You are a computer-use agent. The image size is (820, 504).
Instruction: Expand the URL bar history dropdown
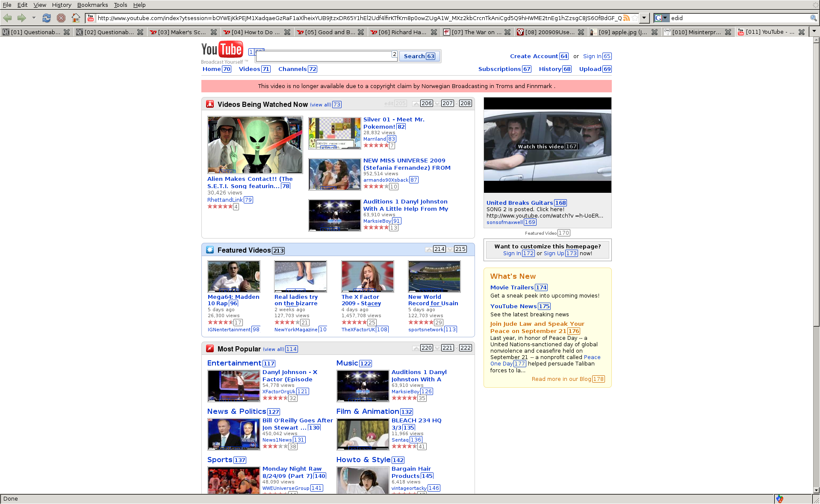pyautogui.click(x=644, y=18)
